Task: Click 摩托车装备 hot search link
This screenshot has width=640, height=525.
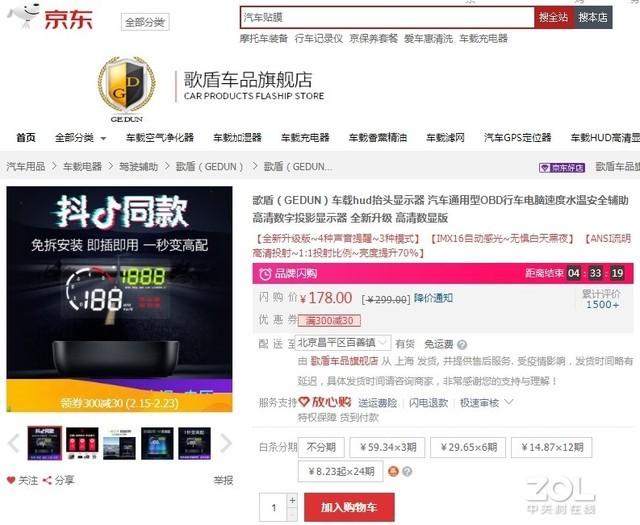Action: click(x=264, y=39)
